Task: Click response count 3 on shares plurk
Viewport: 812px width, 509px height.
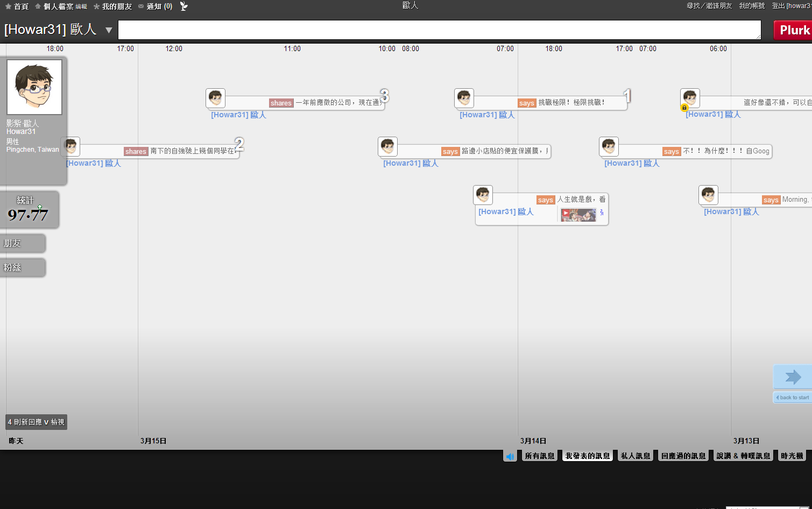Action: pos(384,96)
